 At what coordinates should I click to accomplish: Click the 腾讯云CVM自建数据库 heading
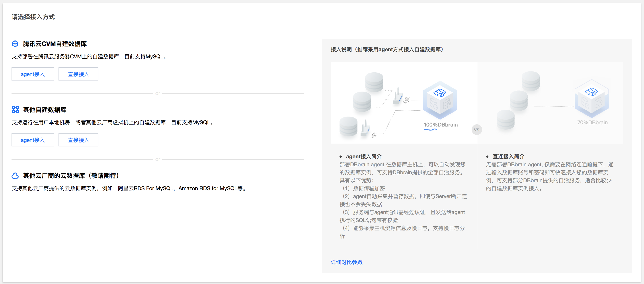(55, 44)
